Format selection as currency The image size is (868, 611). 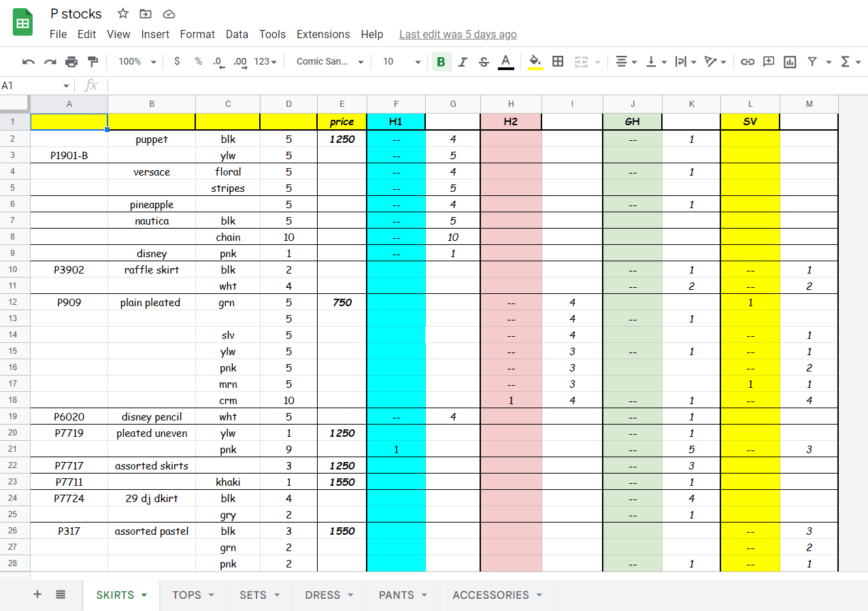(177, 62)
